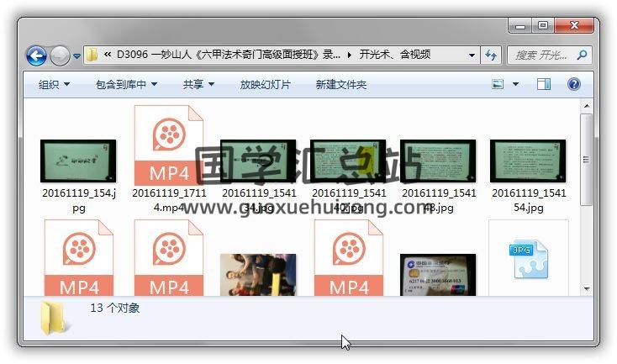Image resolution: width=617 pixels, height=364 pixels.
Task: Select thumbnail of 20161119_154.jpg
Action: (x=78, y=161)
